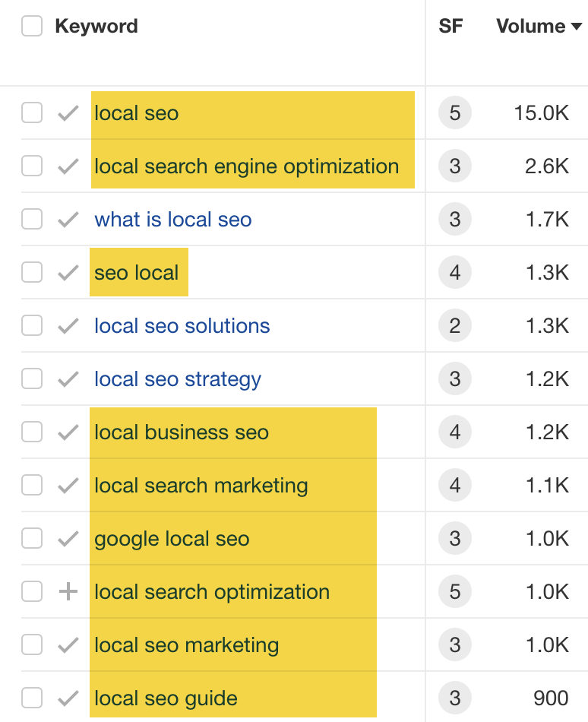The height and width of the screenshot is (722, 588).
Task: Select the Keyword column header
Action: [97, 25]
